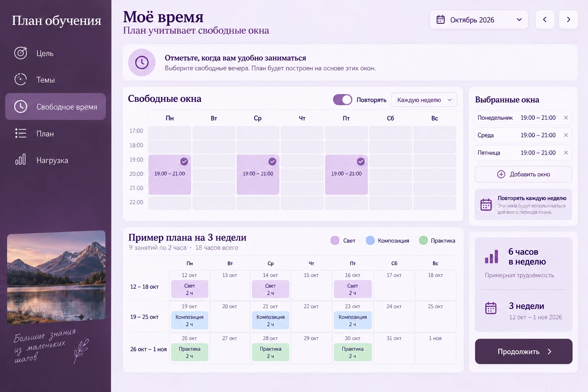588x392 pixels.
Task: Open the План section in sidebar
Action: 56,133
